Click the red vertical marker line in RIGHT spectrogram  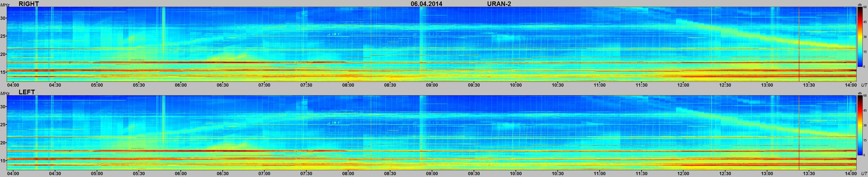tap(799, 44)
